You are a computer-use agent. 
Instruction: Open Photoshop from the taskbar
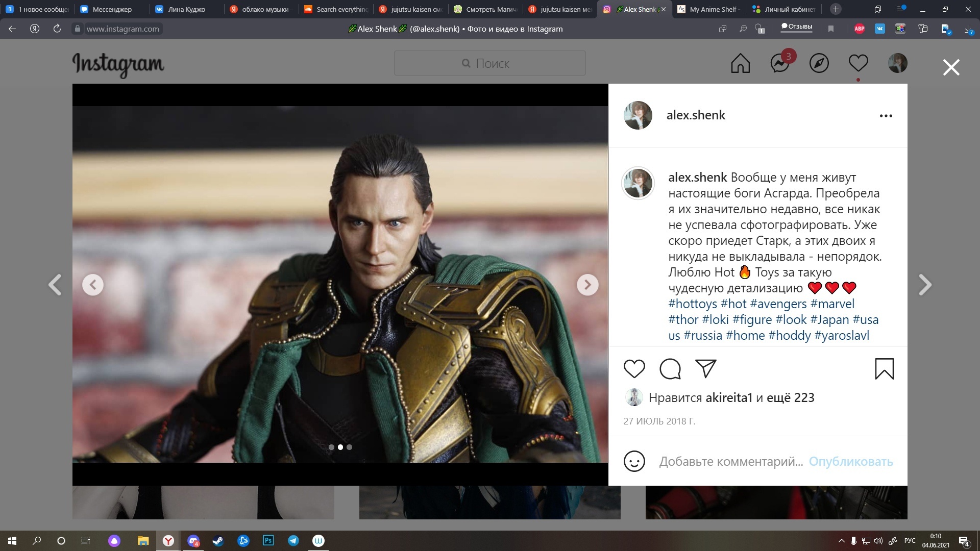pos(268,541)
